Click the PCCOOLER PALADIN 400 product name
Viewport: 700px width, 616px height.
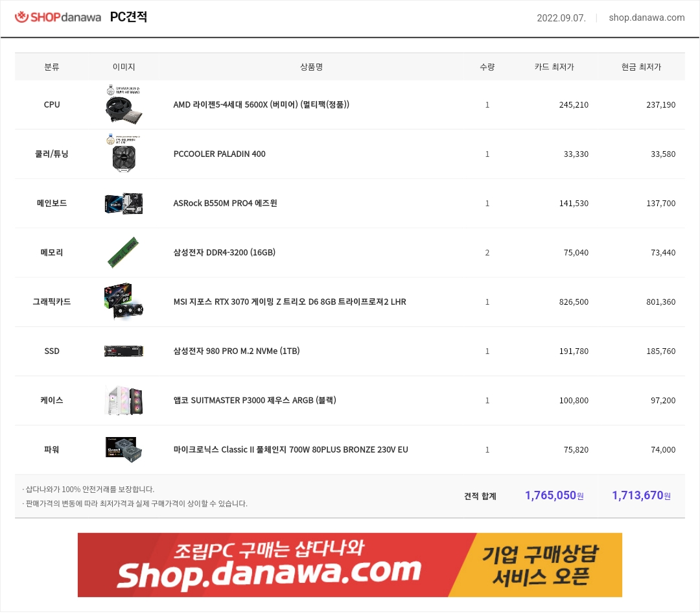(219, 154)
